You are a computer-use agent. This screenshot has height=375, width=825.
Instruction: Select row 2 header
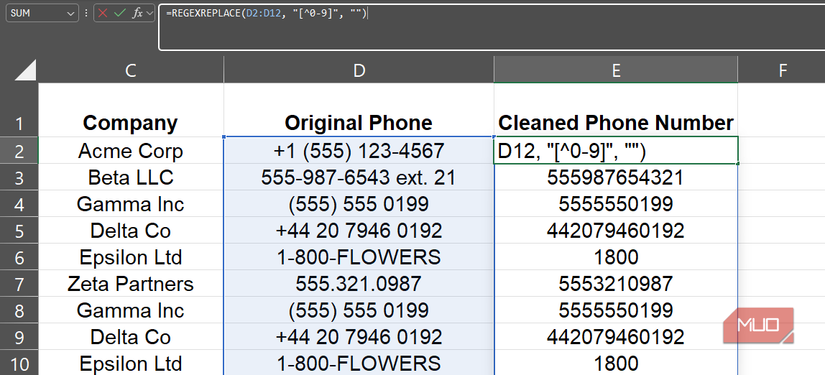click(19, 150)
